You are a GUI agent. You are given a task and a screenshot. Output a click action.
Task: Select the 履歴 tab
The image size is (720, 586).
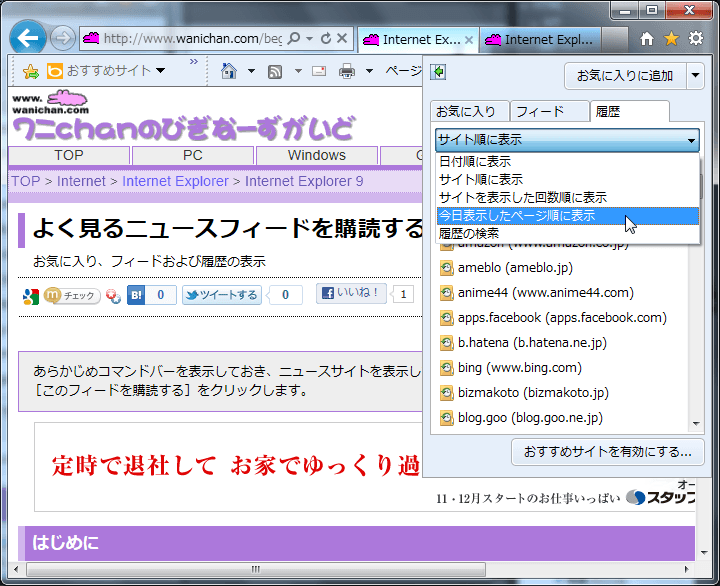click(x=629, y=111)
